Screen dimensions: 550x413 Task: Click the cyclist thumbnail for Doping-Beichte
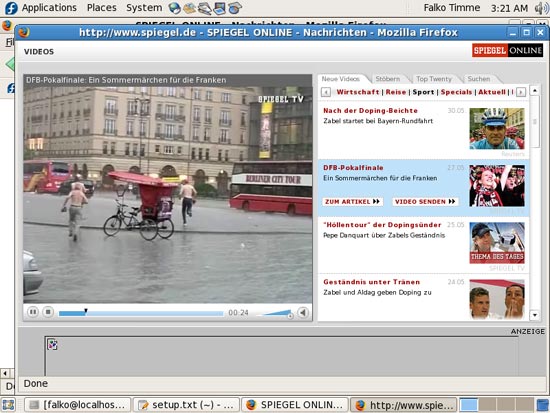coord(497,128)
